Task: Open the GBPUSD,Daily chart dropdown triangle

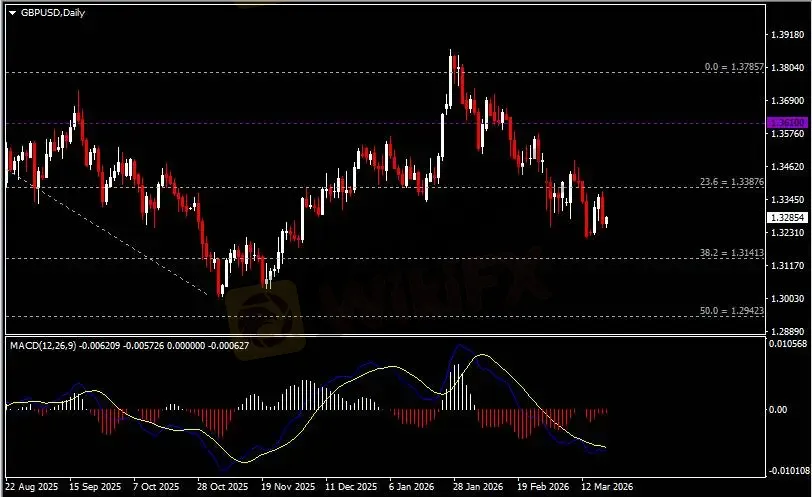Action: 12,13
